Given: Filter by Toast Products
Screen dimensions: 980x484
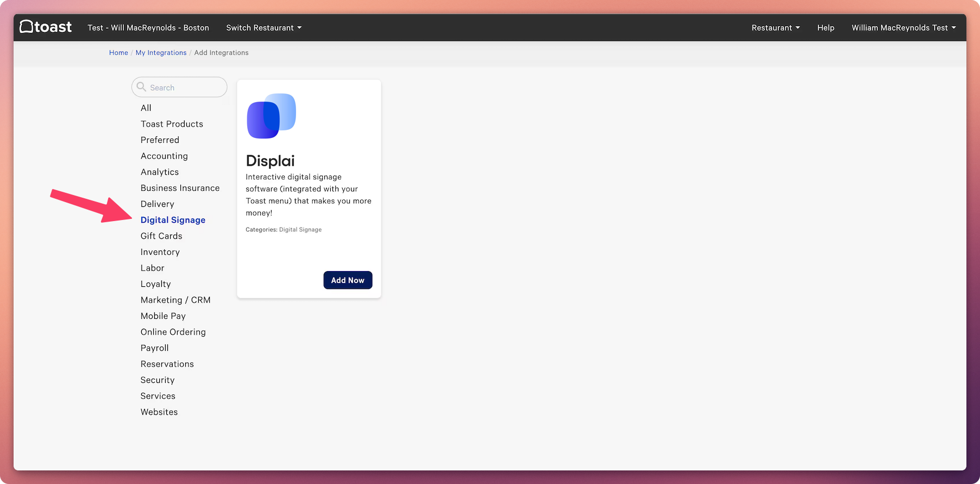Looking at the screenshot, I should 172,124.
